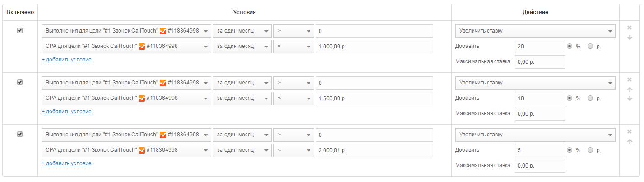Open 'Увеличить ставку' dropdown in first rule
644x182 pixels.
point(535,31)
